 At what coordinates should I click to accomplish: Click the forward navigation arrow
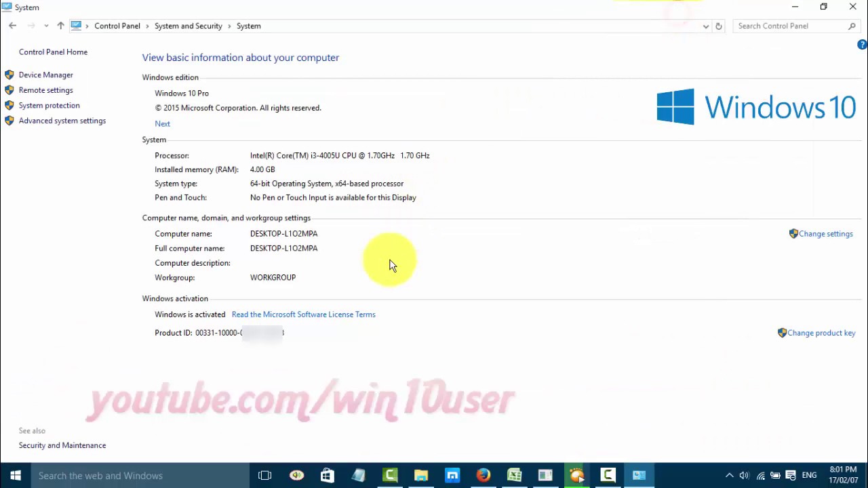pos(31,26)
